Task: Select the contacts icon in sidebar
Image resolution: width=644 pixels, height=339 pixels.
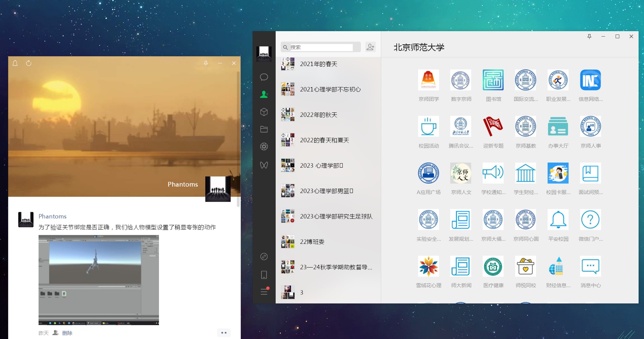Action: pos(264,94)
